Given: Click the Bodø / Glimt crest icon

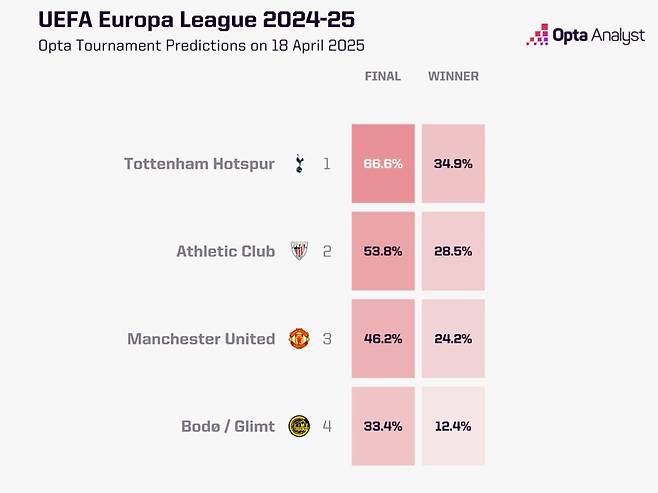Looking at the screenshot, I should click(298, 426).
